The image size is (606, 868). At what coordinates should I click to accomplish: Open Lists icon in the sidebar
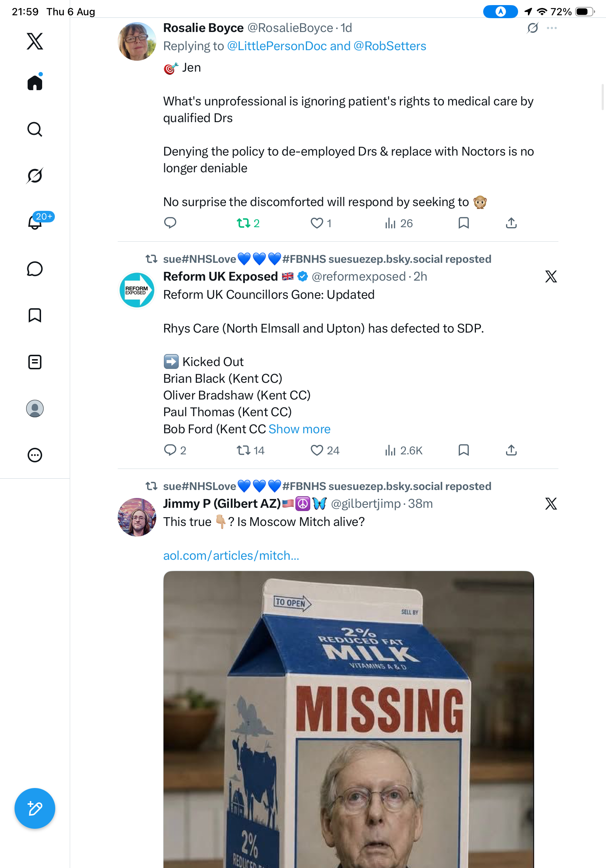pos(35,362)
